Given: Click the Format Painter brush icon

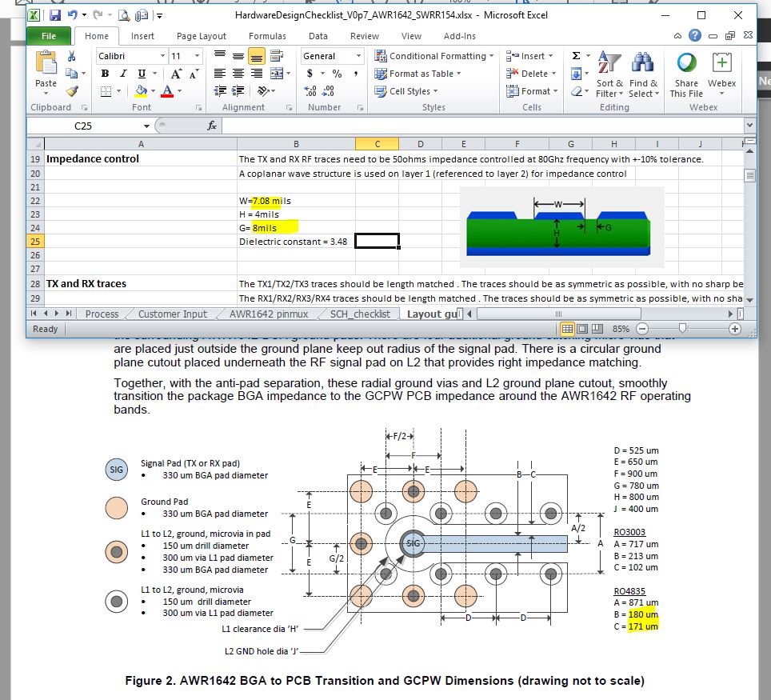Looking at the screenshot, I should [x=72, y=91].
